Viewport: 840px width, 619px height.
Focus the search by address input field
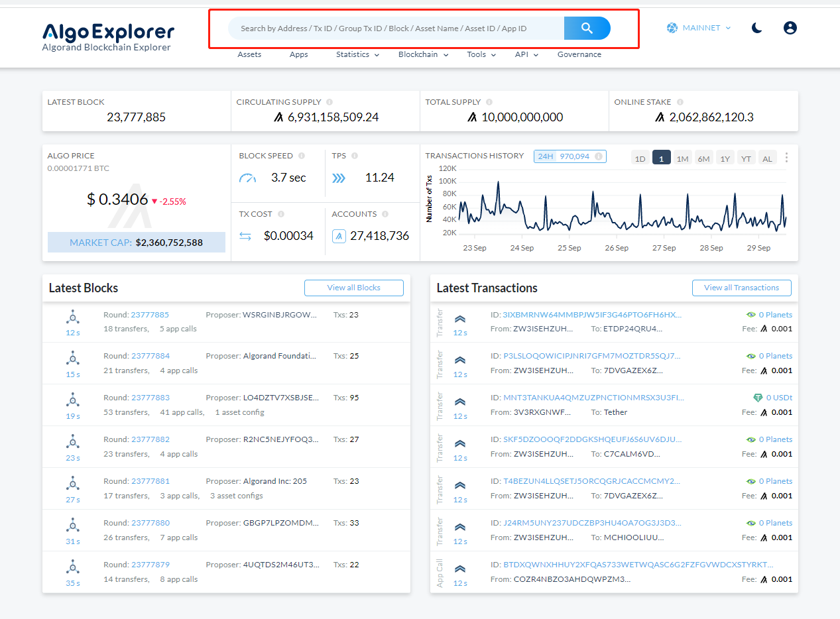(396, 28)
